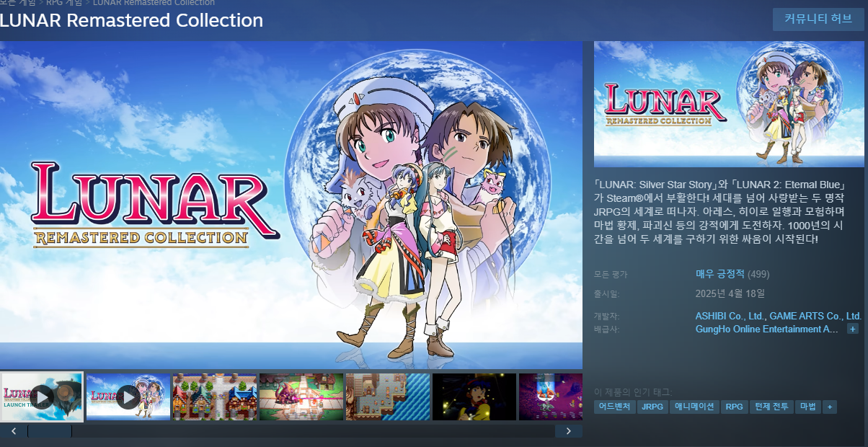Open the 애니메이션 tag
This screenshot has height=447, width=868.
(x=694, y=407)
